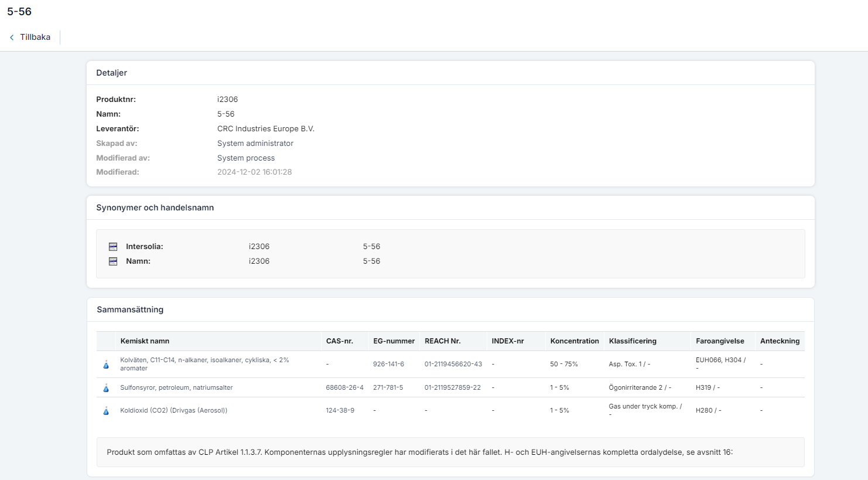
Task: Click the supplier CRC Industries Europe B.V.
Action: pos(266,129)
